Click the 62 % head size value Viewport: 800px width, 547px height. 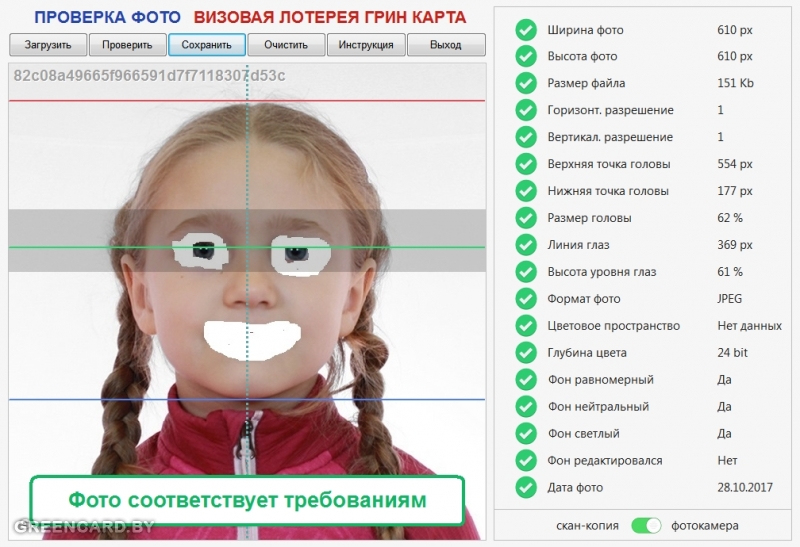730,218
